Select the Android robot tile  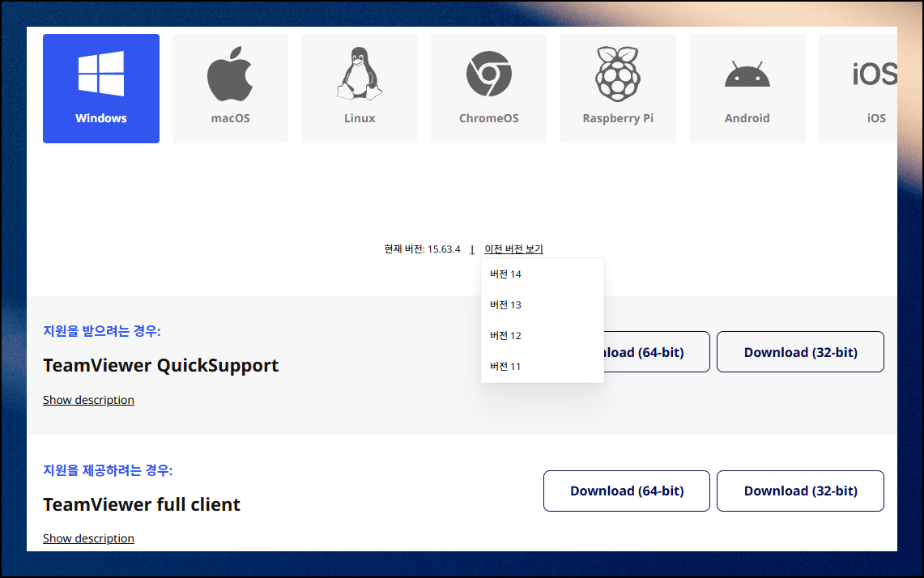point(747,88)
